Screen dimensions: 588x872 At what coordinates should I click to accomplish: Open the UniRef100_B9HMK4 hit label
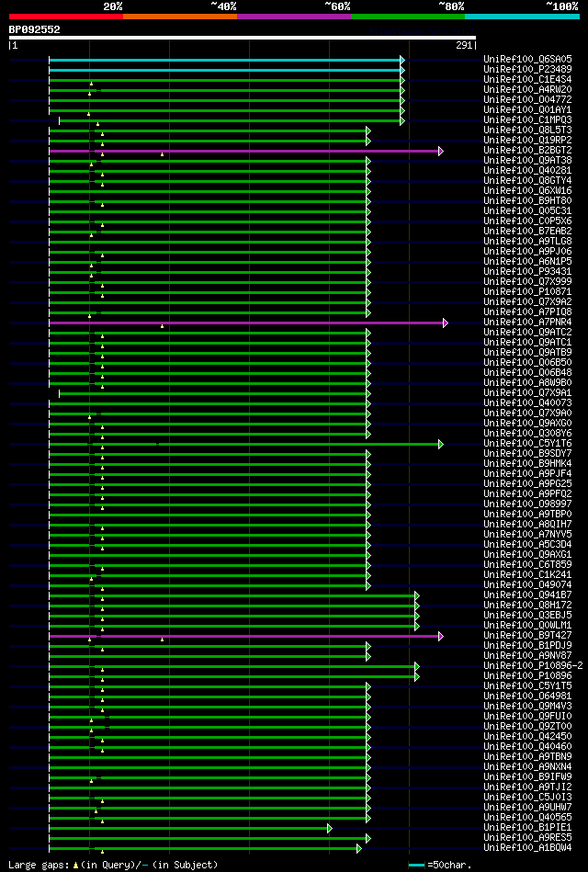(x=527, y=463)
